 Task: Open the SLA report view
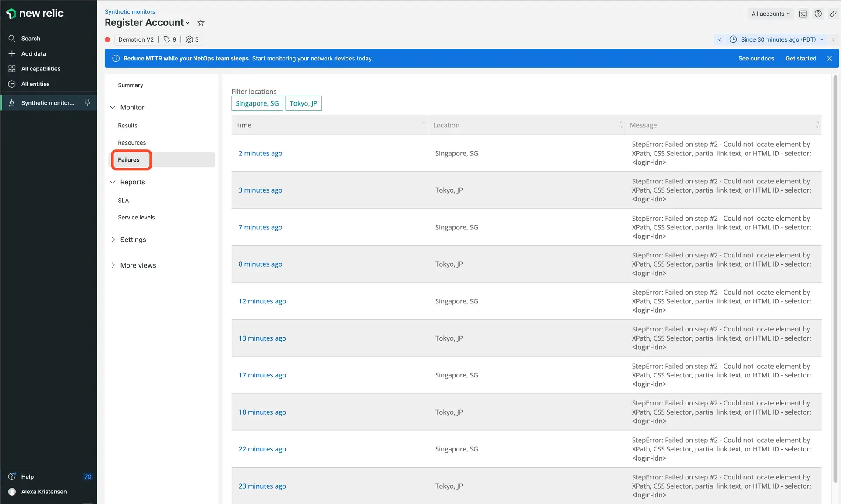coord(123,201)
